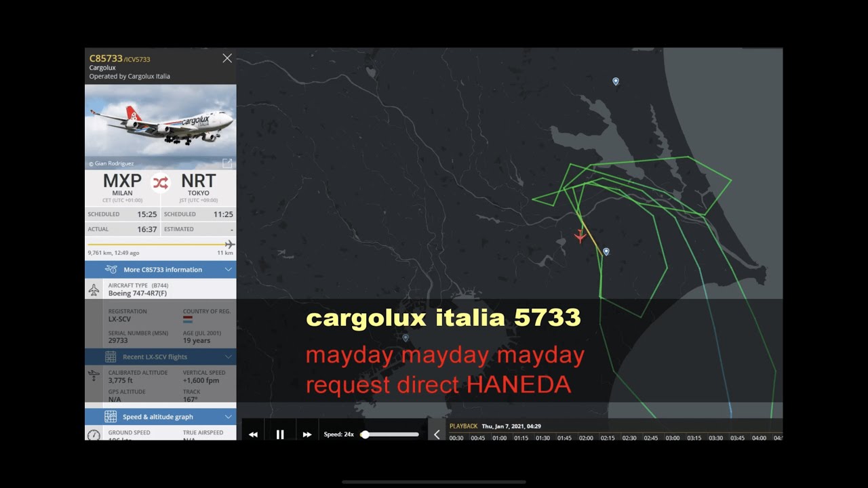The height and width of the screenshot is (488, 868).
Task: Click the plane icon at the progress bar end
Action: point(230,244)
